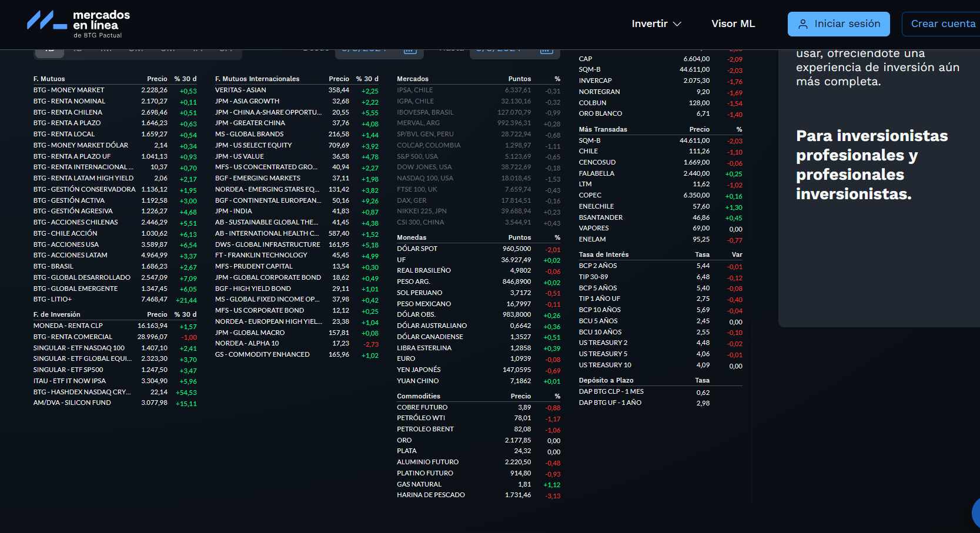Click JPM - US SELECT EQUITY fund
980x533 pixels.
tap(297, 145)
